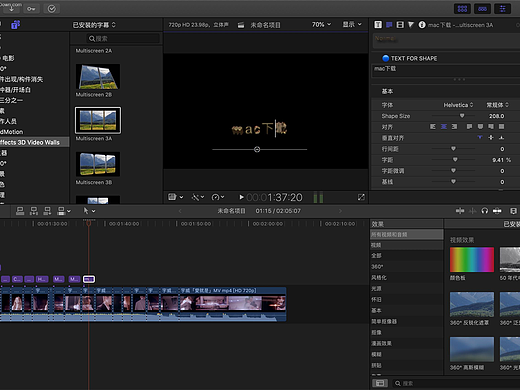520x390 pixels.
Task: Click the Shape Size value 208.0
Action: (496, 116)
